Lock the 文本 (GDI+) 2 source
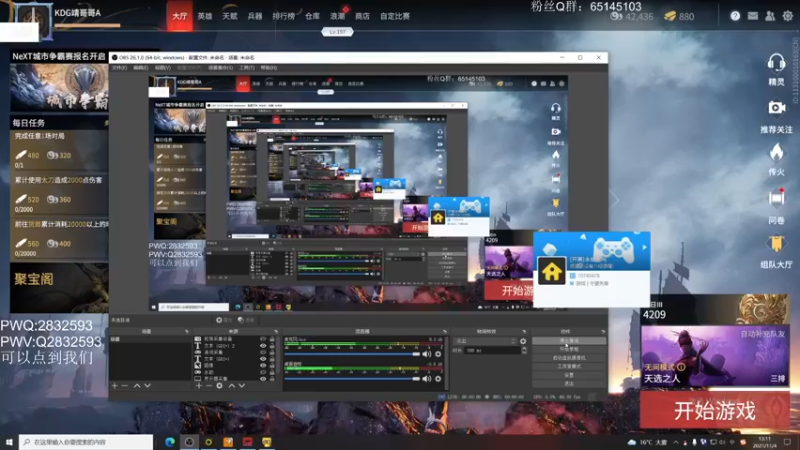This screenshot has width=800, height=450. coord(272,345)
